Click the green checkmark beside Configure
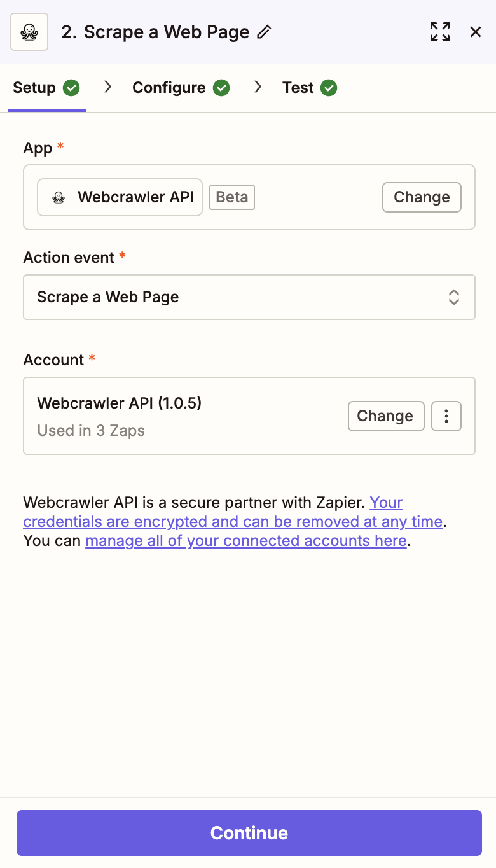 (x=221, y=88)
